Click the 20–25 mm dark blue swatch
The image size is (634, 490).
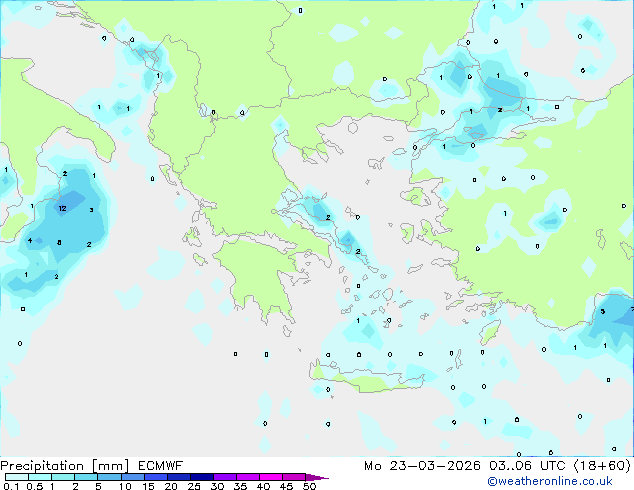pyautogui.click(x=178, y=477)
